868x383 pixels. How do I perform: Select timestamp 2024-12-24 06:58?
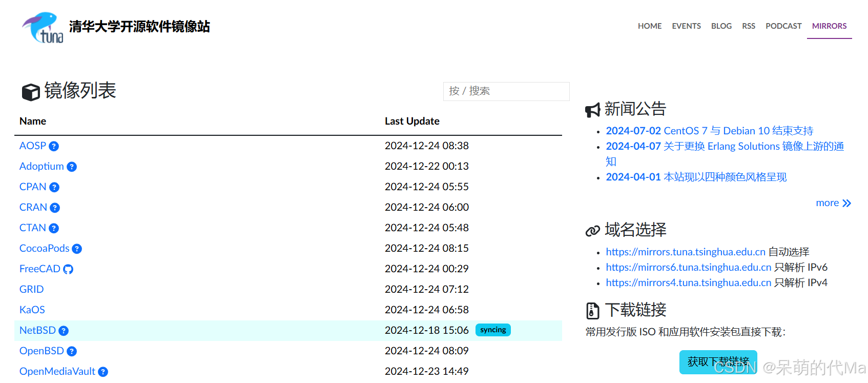(x=427, y=310)
